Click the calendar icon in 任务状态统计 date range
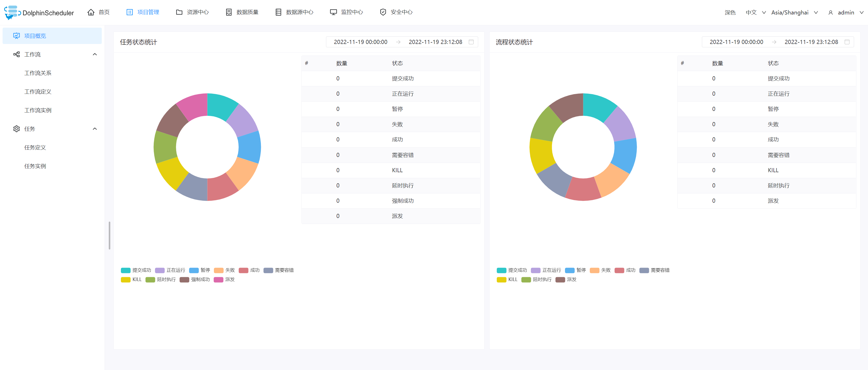 coord(471,42)
